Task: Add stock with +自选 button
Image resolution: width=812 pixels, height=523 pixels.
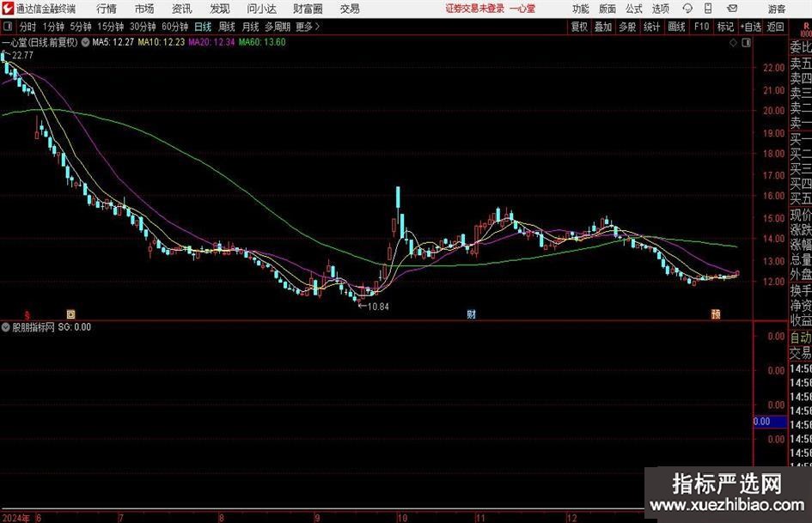Action: [751, 27]
